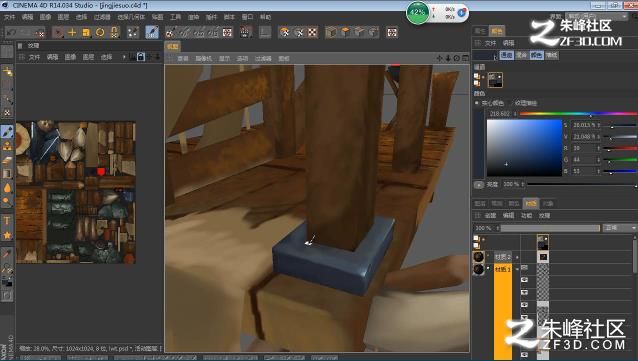
Task: Toggle the paint-enable mark beside 材质.1 sphere
Action: point(488,268)
